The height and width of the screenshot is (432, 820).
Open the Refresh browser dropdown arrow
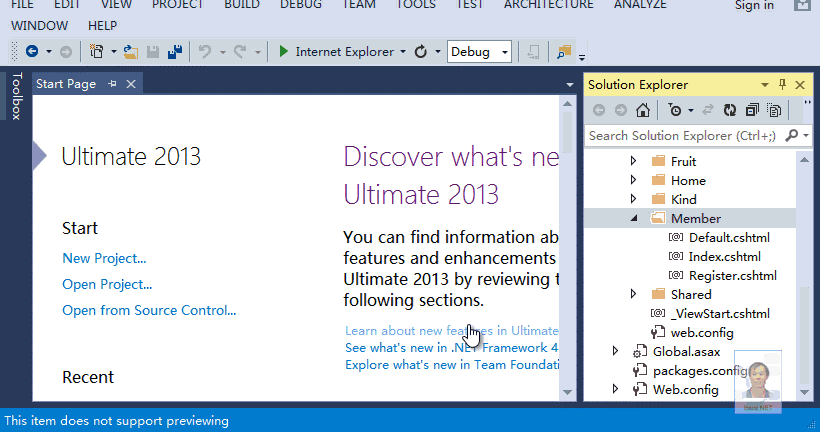(438, 52)
